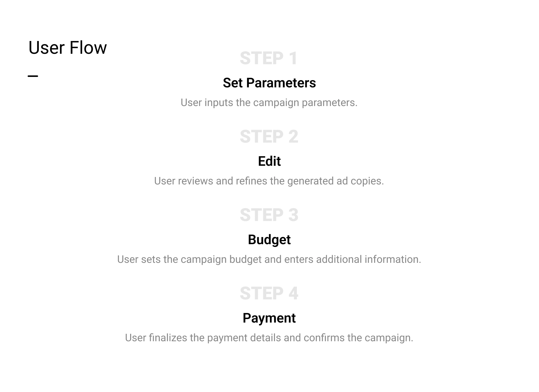Click the faded "STEP 1" label
539x392 pixels.
pos(269,58)
